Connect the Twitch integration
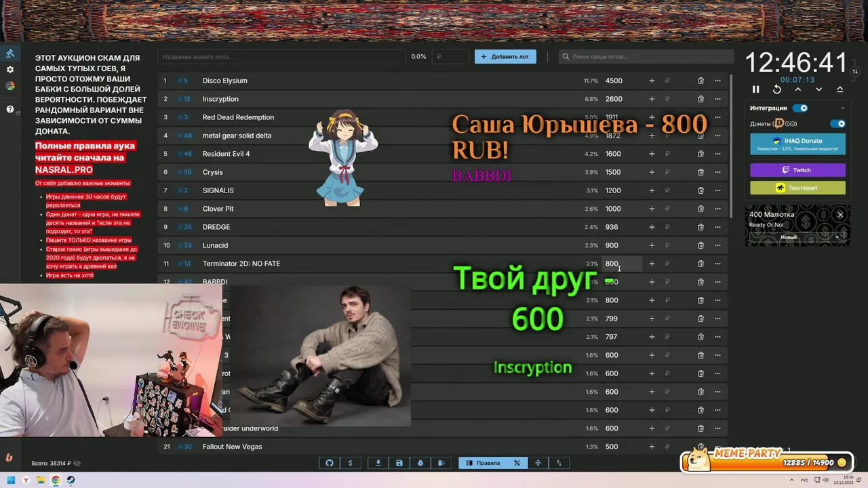The width and height of the screenshot is (868, 488). coord(797,170)
